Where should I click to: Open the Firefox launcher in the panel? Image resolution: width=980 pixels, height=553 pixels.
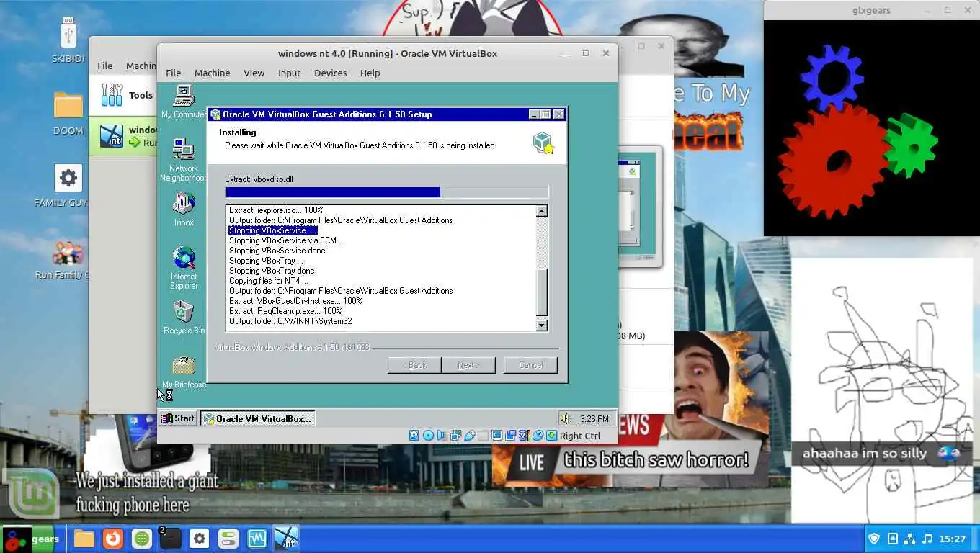pyautogui.click(x=112, y=539)
